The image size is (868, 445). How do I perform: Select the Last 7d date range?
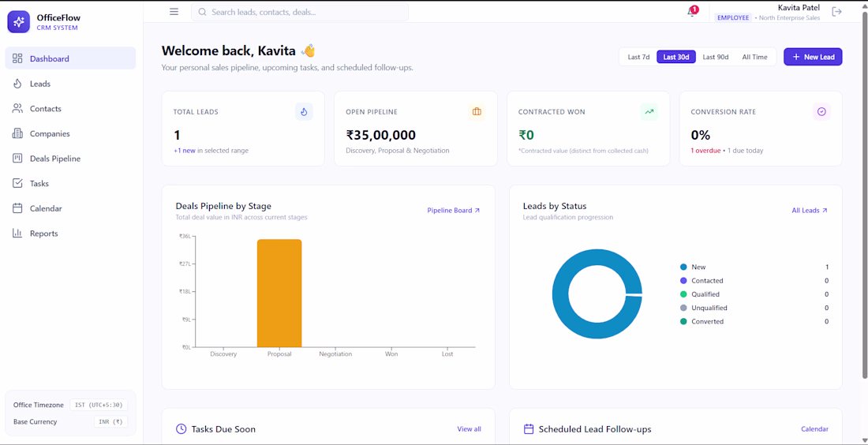638,57
